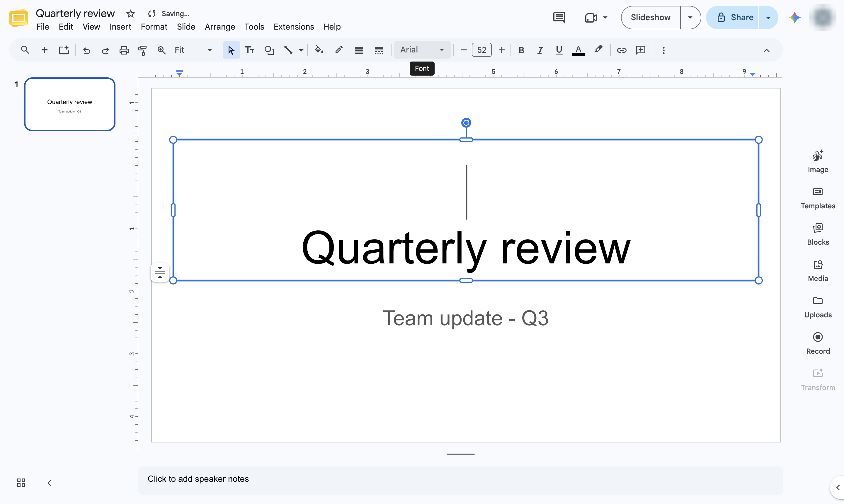Viewport: 844px width, 504px height.
Task: Print the presentation
Action: 124,50
